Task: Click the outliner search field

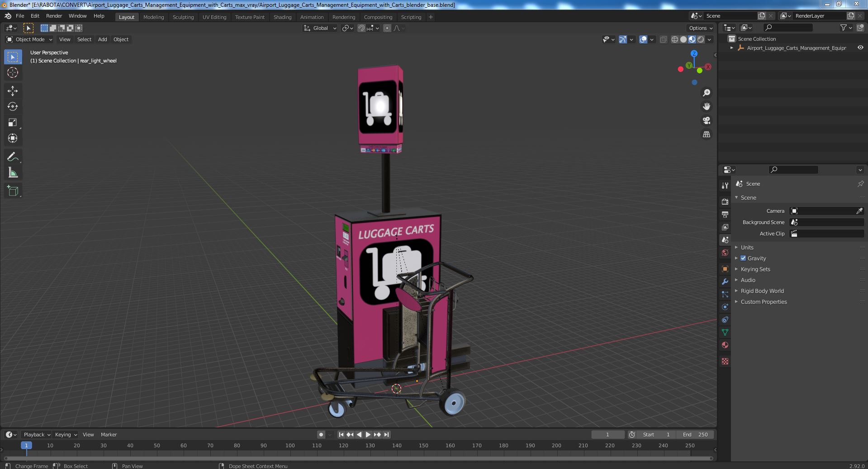Action: tap(788, 28)
